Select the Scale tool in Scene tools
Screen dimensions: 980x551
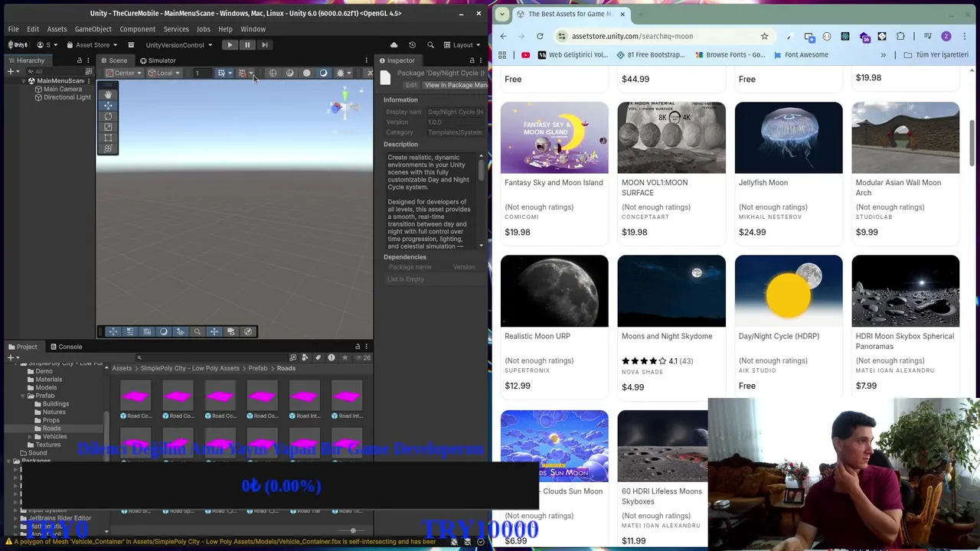(x=108, y=127)
